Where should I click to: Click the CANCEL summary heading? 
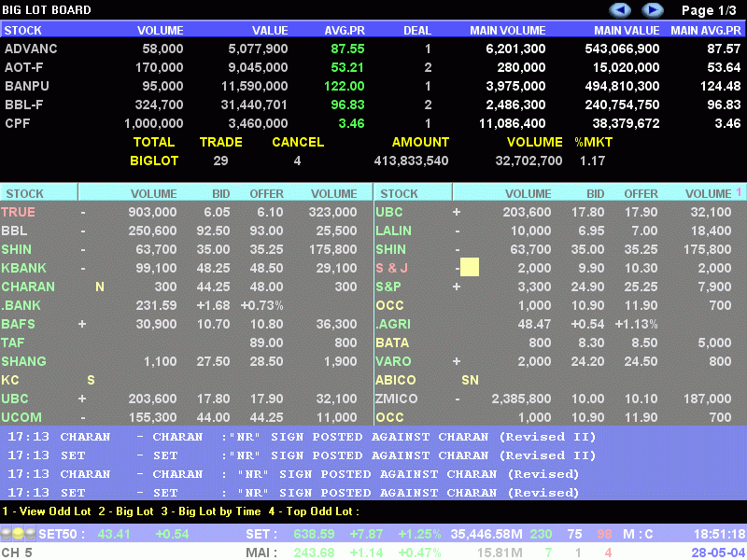click(x=298, y=142)
